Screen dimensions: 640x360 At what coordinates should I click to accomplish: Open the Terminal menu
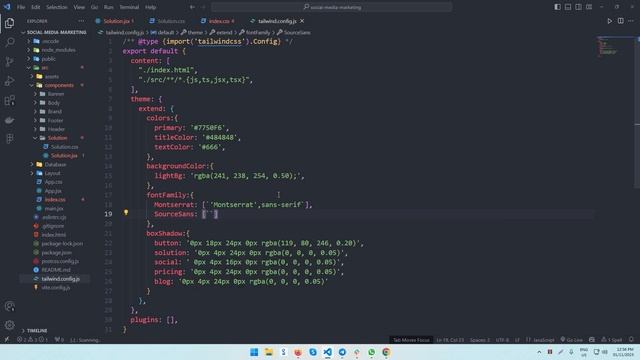129,7
